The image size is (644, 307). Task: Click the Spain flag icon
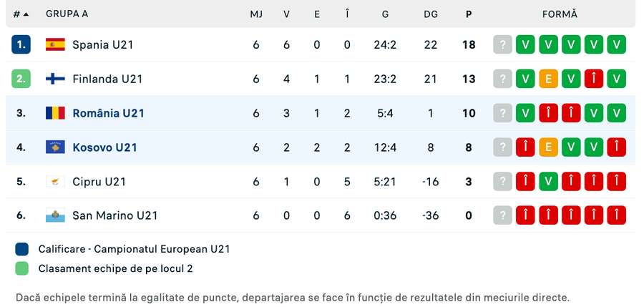55,44
